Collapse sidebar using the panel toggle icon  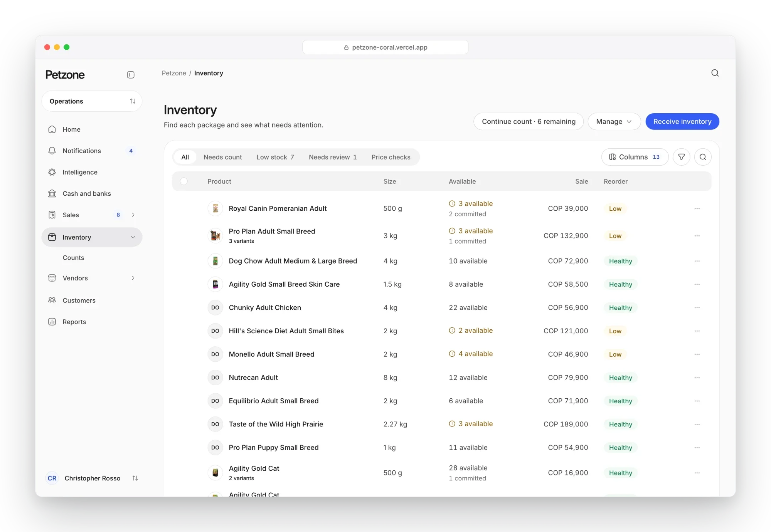point(131,75)
